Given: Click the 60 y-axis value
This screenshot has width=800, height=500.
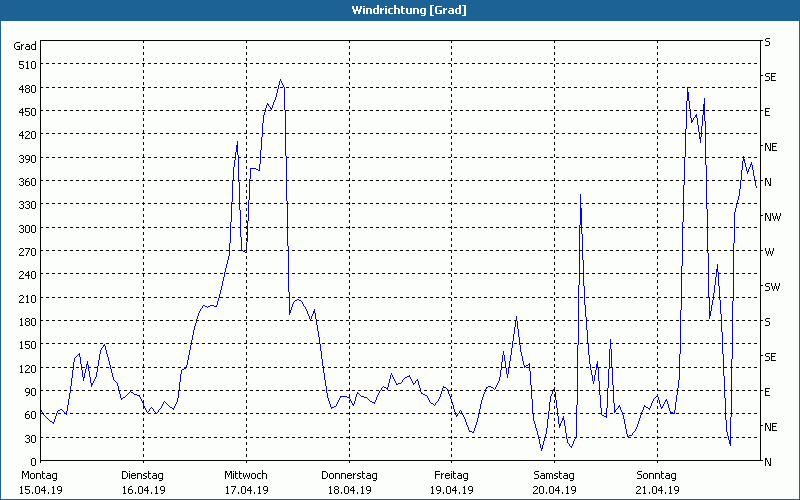Looking at the screenshot, I should pos(31,415).
